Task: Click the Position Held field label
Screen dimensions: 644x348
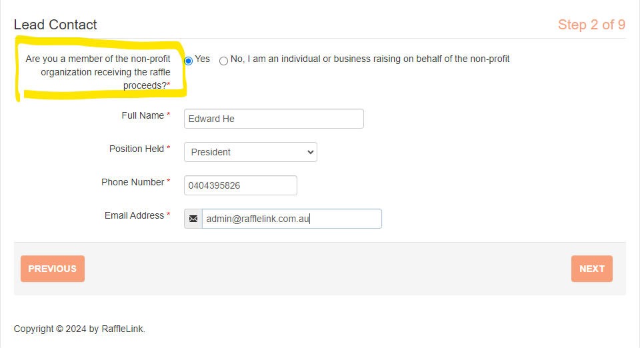Action: pos(137,149)
